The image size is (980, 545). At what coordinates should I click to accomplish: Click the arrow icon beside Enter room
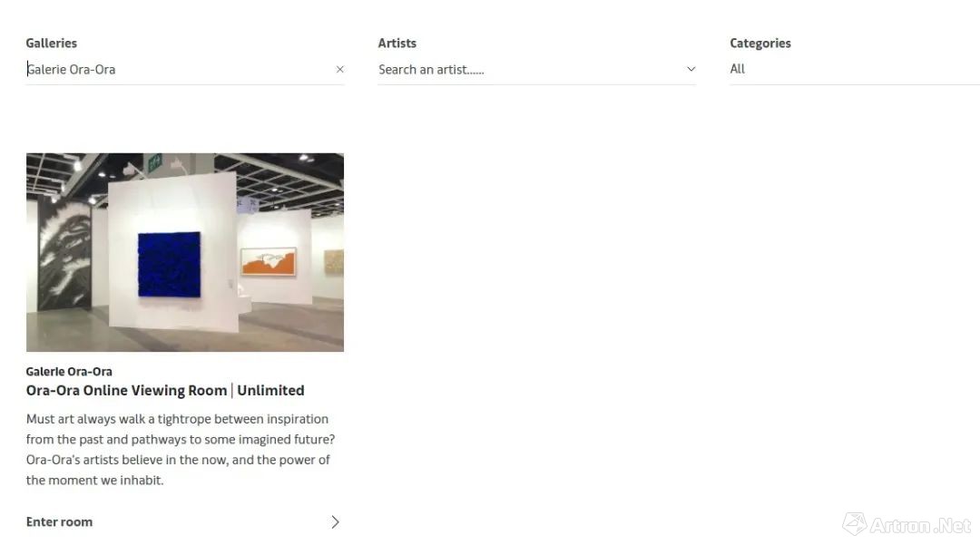(x=335, y=522)
